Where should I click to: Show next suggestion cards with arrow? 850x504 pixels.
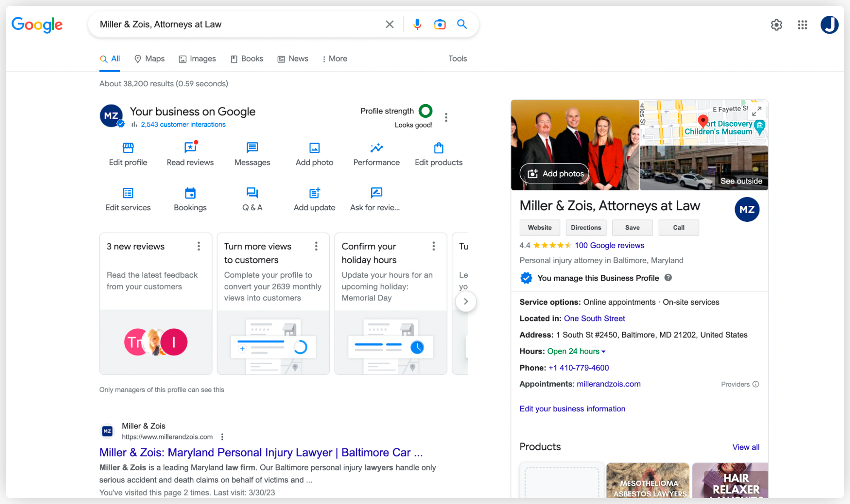coord(466,301)
